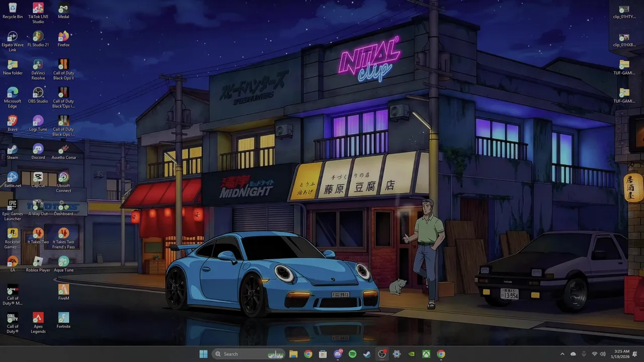644x362 pixels.
Task: Select the DaVinci Resolve shortcut
Action: pyautogui.click(x=38, y=70)
